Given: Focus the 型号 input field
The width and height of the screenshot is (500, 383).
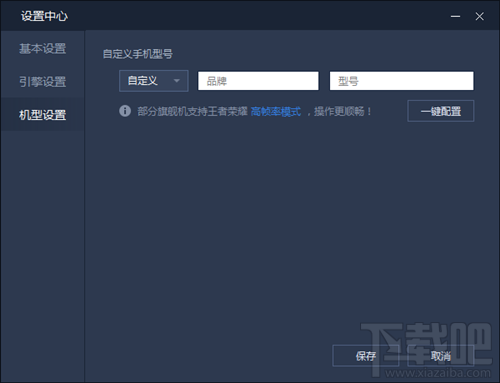Looking at the screenshot, I should pyautogui.click(x=402, y=81).
